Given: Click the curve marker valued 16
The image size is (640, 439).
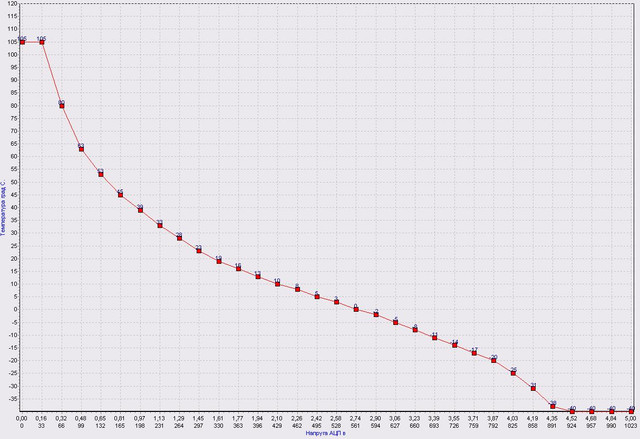Looking at the screenshot, I should [x=239, y=269].
